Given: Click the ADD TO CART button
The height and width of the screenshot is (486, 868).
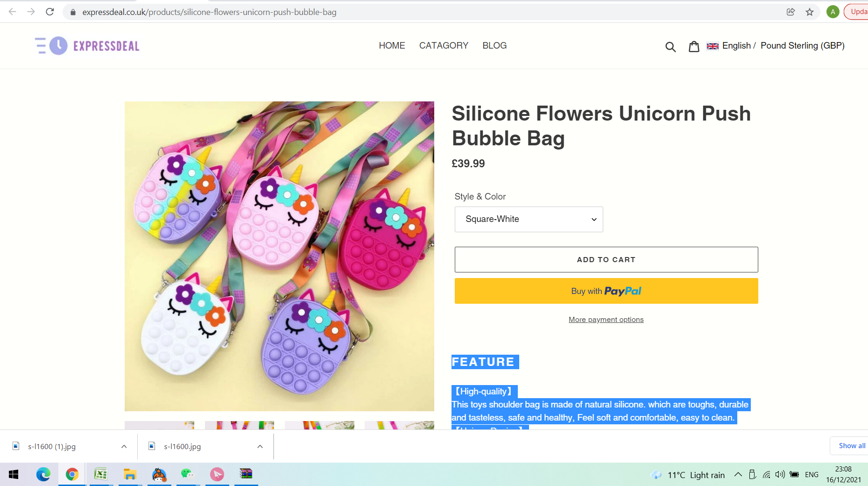Looking at the screenshot, I should pos(606,259).
